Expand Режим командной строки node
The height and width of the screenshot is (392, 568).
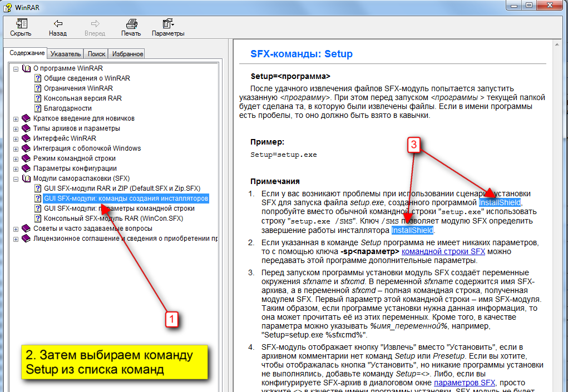click(16, 159)
